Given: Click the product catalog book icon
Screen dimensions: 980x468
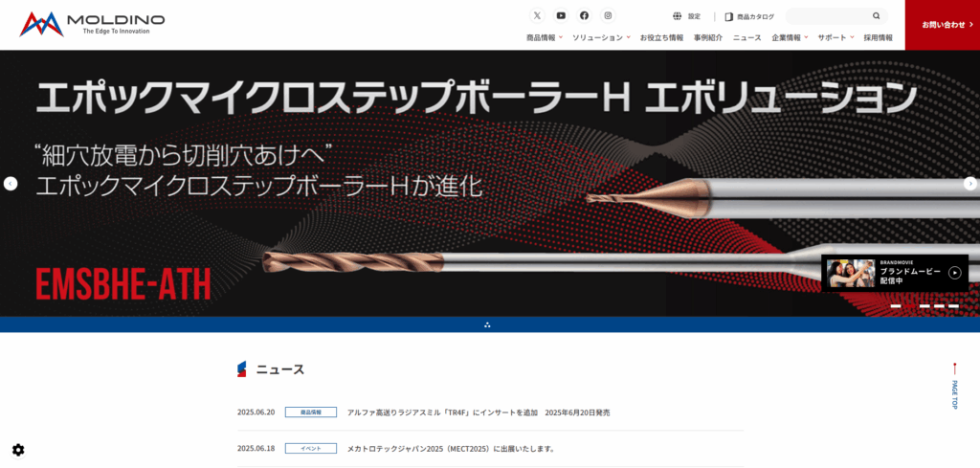Looking at the screenshot, I should coord(728,17).
